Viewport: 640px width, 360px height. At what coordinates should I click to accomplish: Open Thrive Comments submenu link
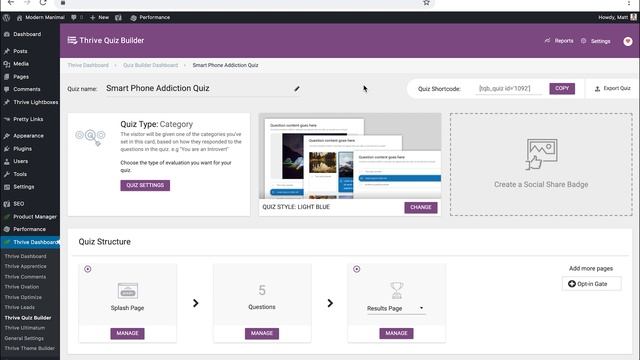[25, 277]
